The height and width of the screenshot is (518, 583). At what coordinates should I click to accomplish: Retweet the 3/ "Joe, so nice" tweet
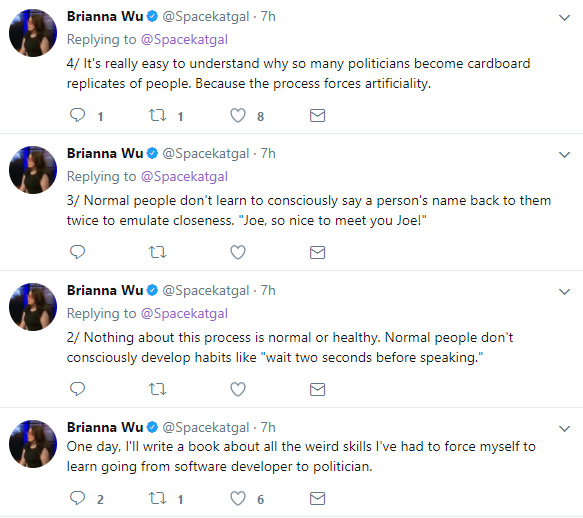(x=158, y=252)
